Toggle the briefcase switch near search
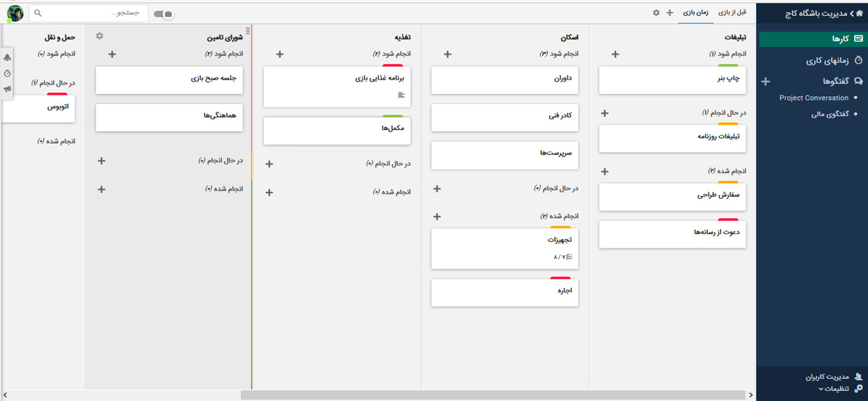The image size is (868, 401). [x=164, y=13]
